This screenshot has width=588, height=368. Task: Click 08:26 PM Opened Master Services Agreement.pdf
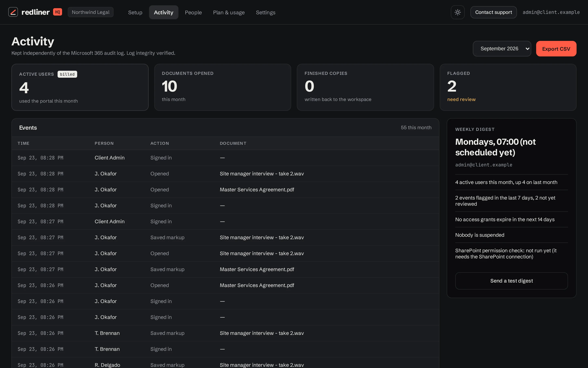257,285
